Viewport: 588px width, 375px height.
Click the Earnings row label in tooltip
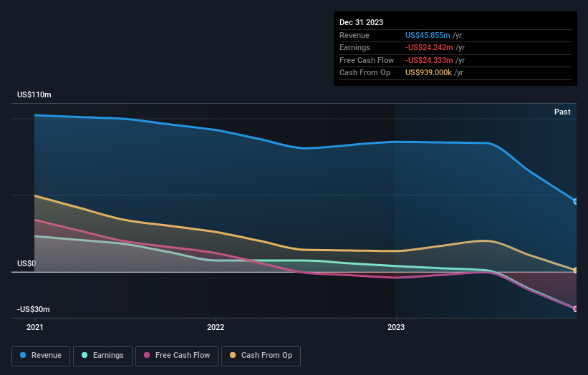point(355,47)
